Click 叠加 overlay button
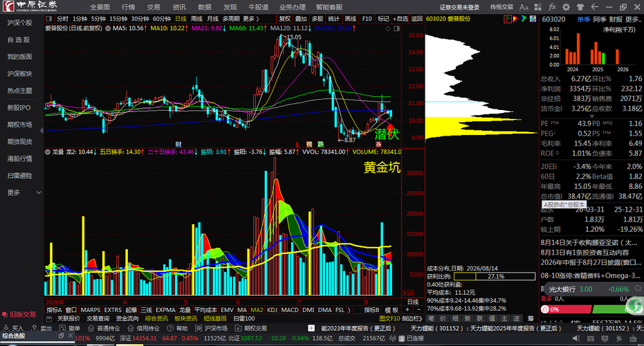 click(301, 19)
